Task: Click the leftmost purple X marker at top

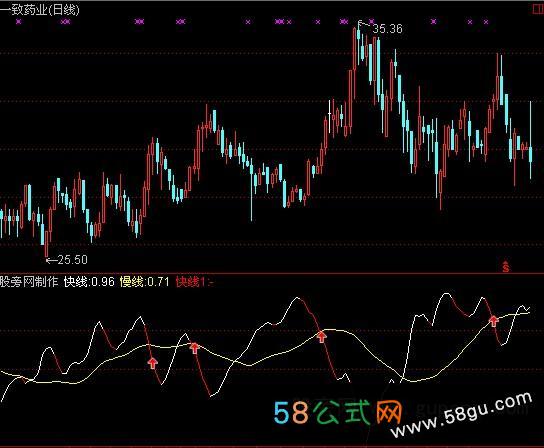Action: click(x=19, y=22)
